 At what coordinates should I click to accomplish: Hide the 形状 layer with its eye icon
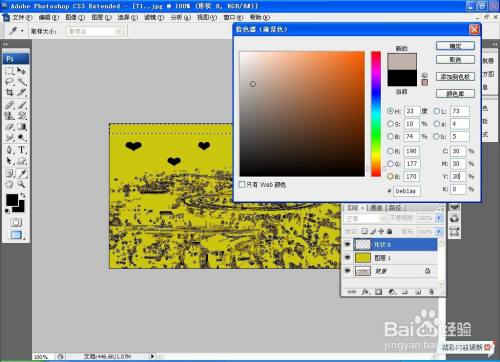347,244
